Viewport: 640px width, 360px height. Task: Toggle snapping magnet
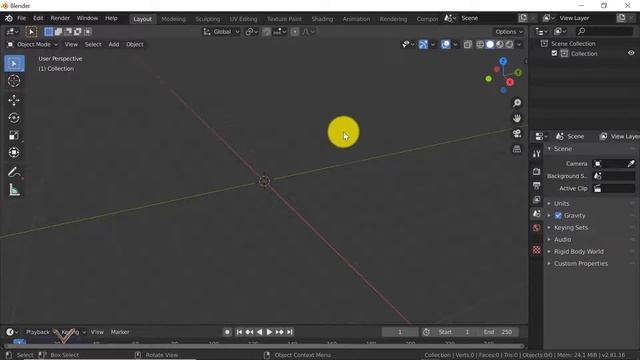pyautogui.click(x=266, y=32)
